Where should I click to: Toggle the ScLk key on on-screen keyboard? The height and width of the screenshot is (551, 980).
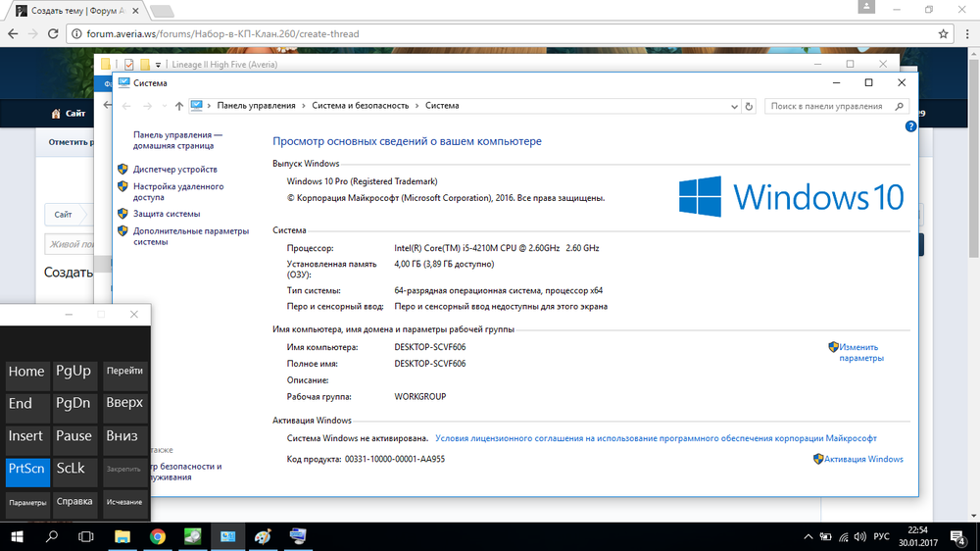point(75,469)
